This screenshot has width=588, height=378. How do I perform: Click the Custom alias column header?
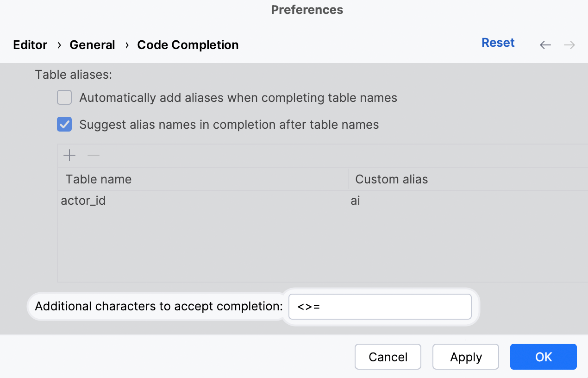[x=392, y=179]
